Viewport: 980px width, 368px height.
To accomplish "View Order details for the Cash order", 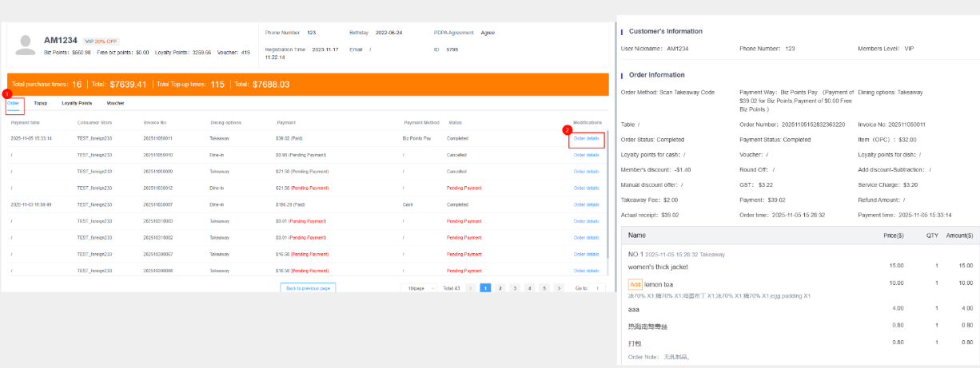I will [586, 204].
